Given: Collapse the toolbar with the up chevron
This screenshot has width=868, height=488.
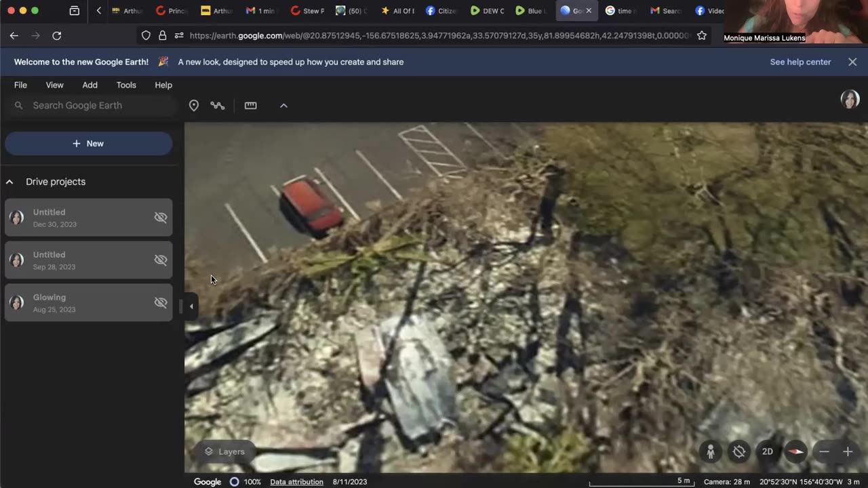Looking at the screenshot, I should click(283, 106).
